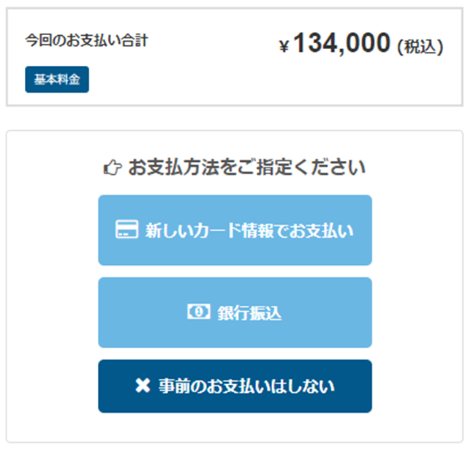
Task: Click the payment method panel empty area
Action: pos(418,304)
